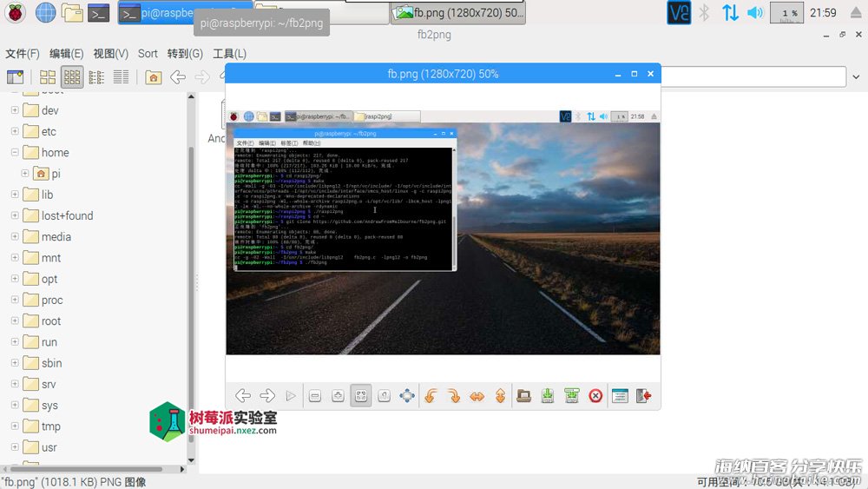Open network connections tray icon
This screenshot has width=868, height=489.
730,13
